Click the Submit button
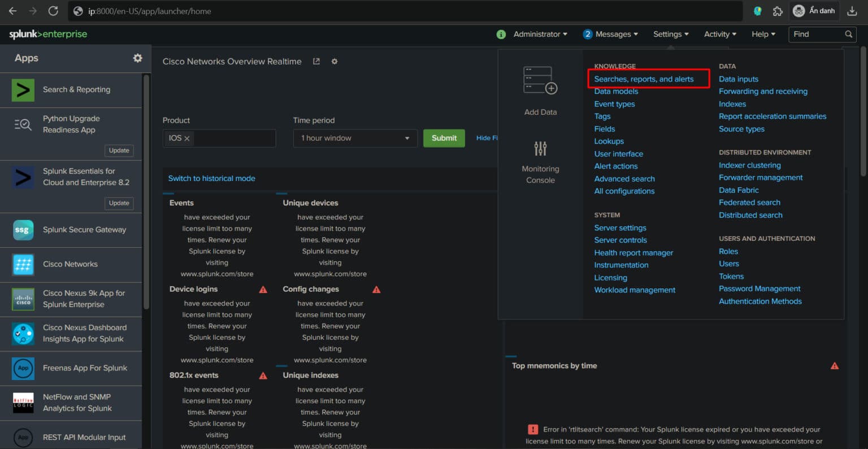 point(444,138)
